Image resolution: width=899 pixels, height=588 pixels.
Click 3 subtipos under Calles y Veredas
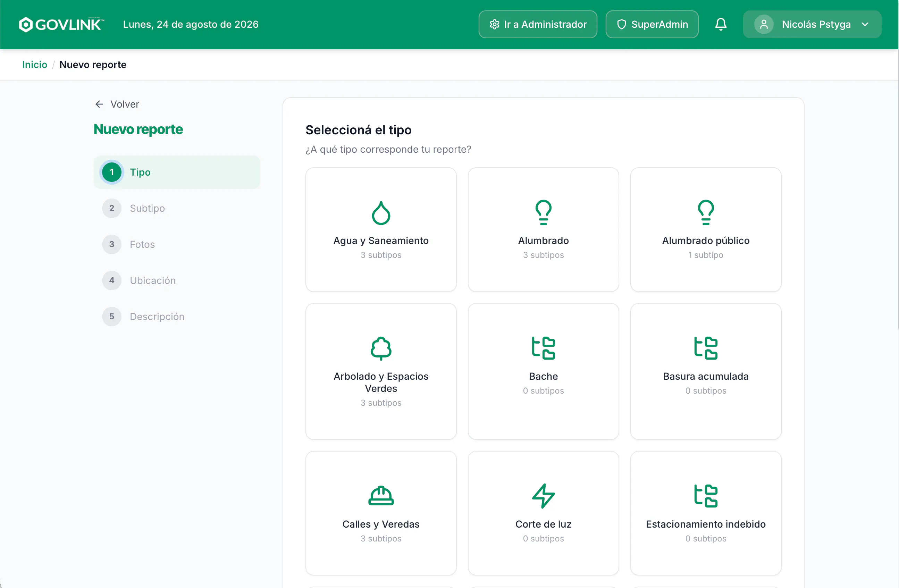point(381,538)
